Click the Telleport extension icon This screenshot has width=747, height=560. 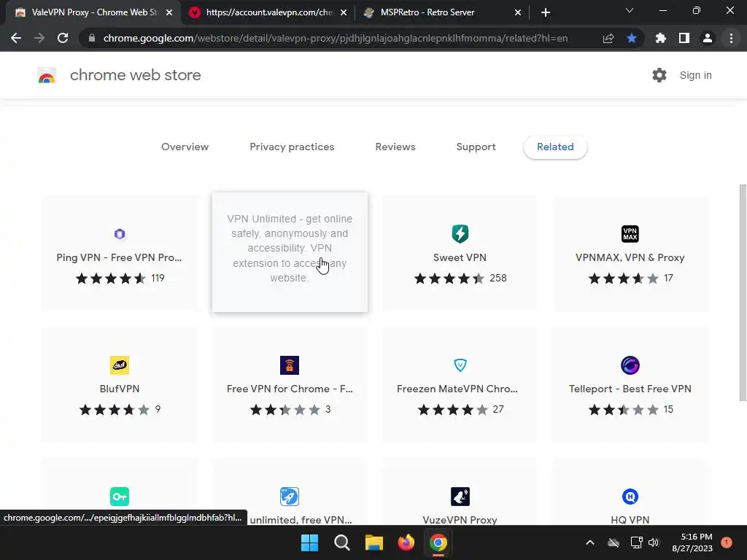coord(630,365)
